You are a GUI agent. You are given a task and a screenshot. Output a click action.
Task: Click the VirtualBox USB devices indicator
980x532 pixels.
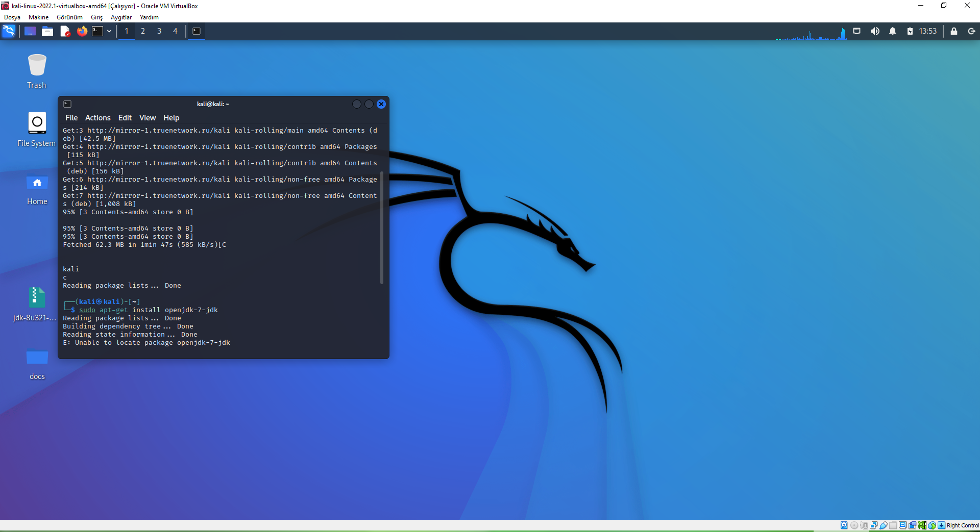pos(883,525)
